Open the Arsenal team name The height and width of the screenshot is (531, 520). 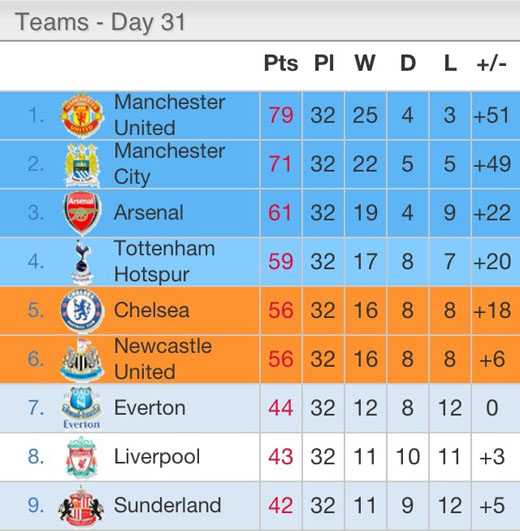[x=149, y=213]
